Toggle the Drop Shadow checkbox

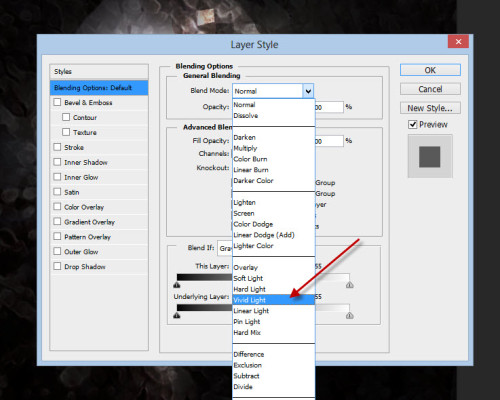point(57,266)
